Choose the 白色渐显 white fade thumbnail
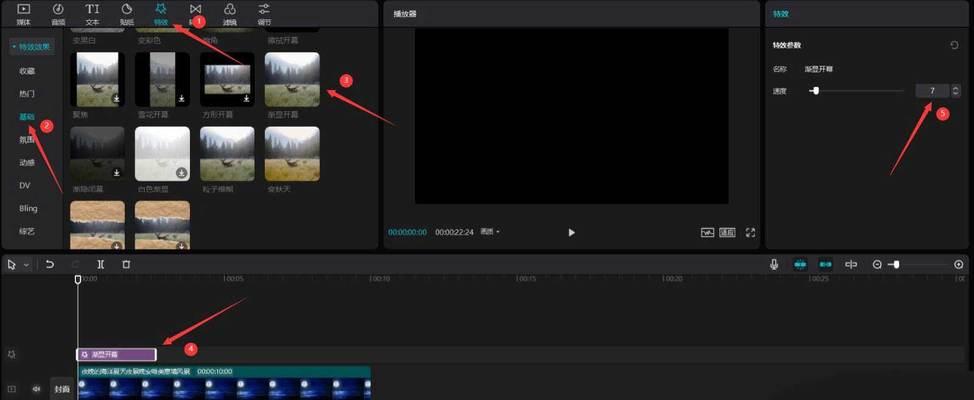 tap(162, 154)
